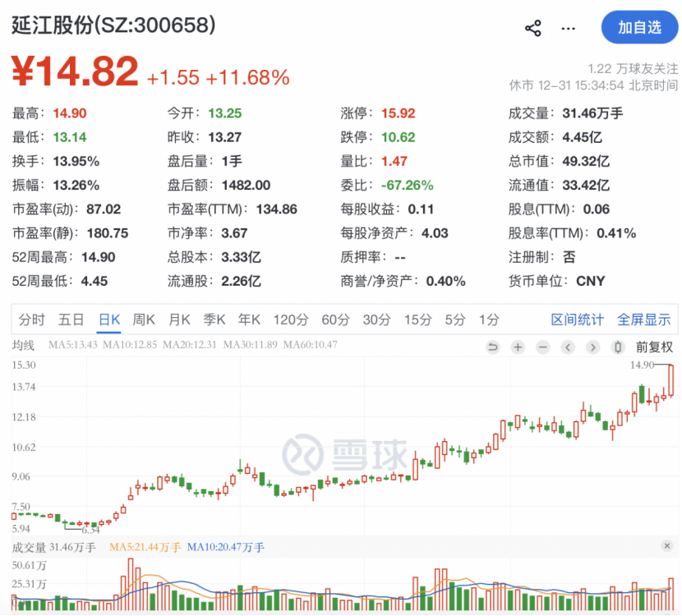Pan the chart right with the right chevron
Viewport: 682px width, 616px height.
(592, 347)
